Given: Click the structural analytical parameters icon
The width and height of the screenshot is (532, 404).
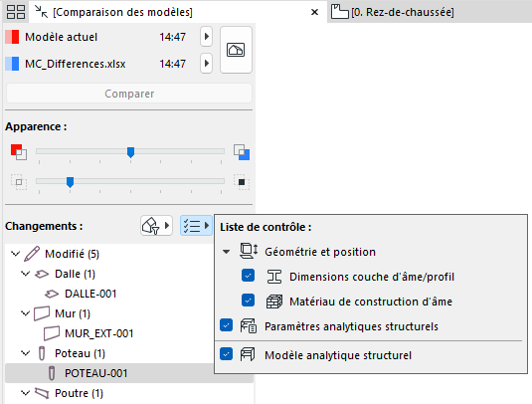Looking at the screenshot, I should (249, 326).
